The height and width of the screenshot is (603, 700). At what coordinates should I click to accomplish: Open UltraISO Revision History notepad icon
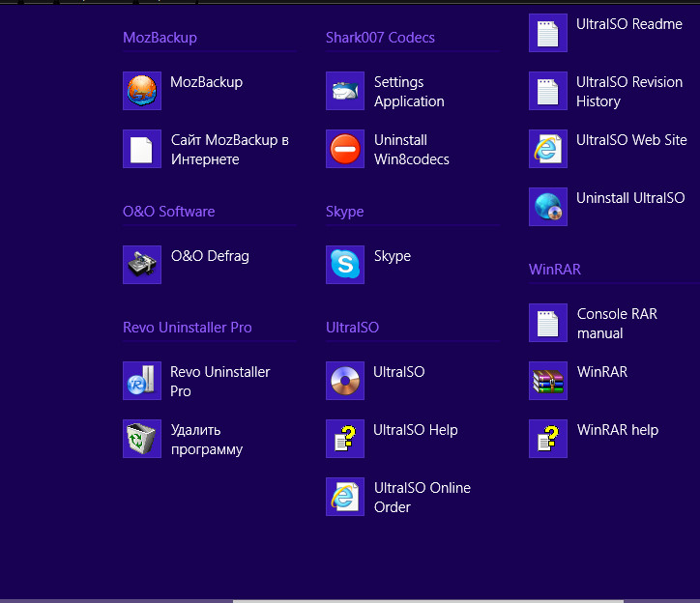[x=548, y=91]
